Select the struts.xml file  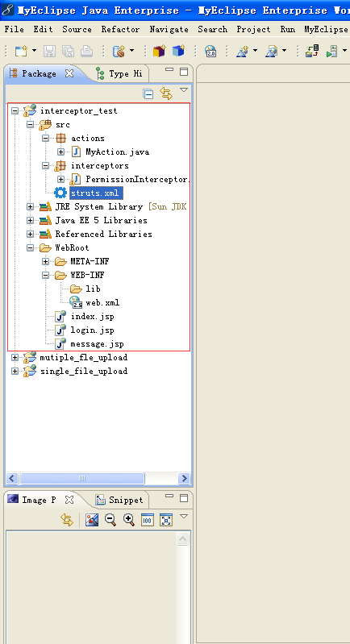(95, 193)
